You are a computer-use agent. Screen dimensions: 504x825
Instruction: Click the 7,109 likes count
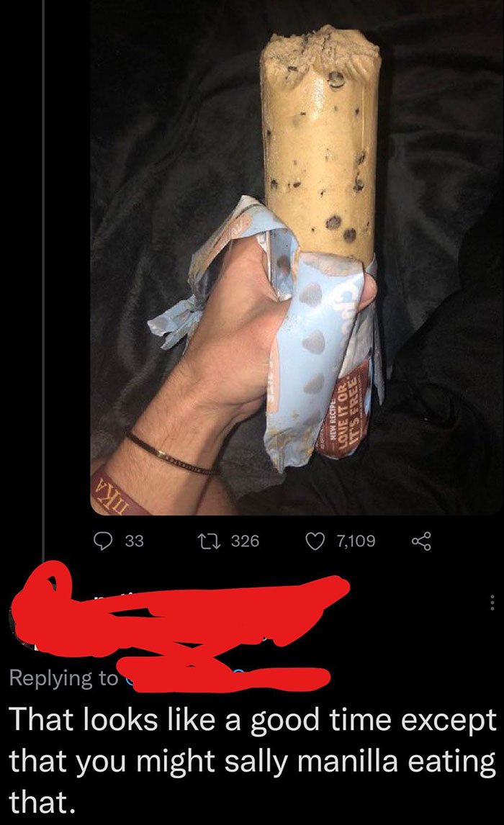pyautogui.click(x=356, y=541)
